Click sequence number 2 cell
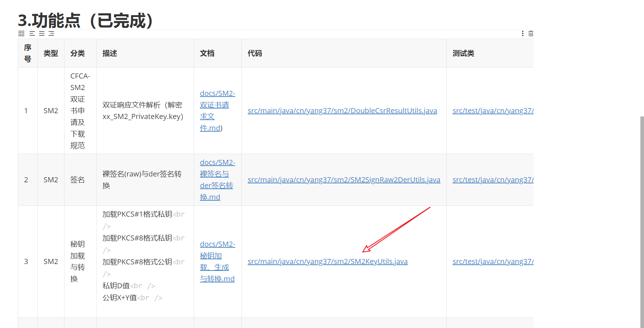Image resolution: width=644 pixels, height=328 pixels. tap(28, 180)
